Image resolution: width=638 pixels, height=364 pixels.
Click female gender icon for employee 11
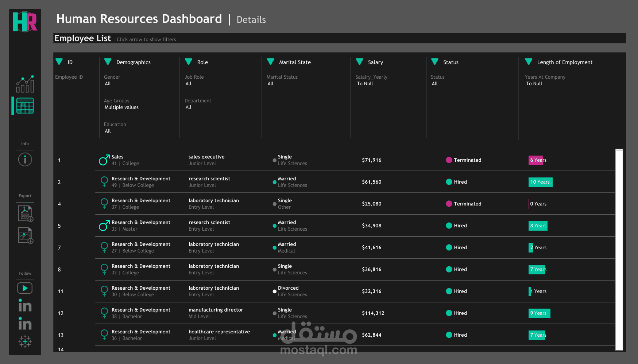point(104,291)
